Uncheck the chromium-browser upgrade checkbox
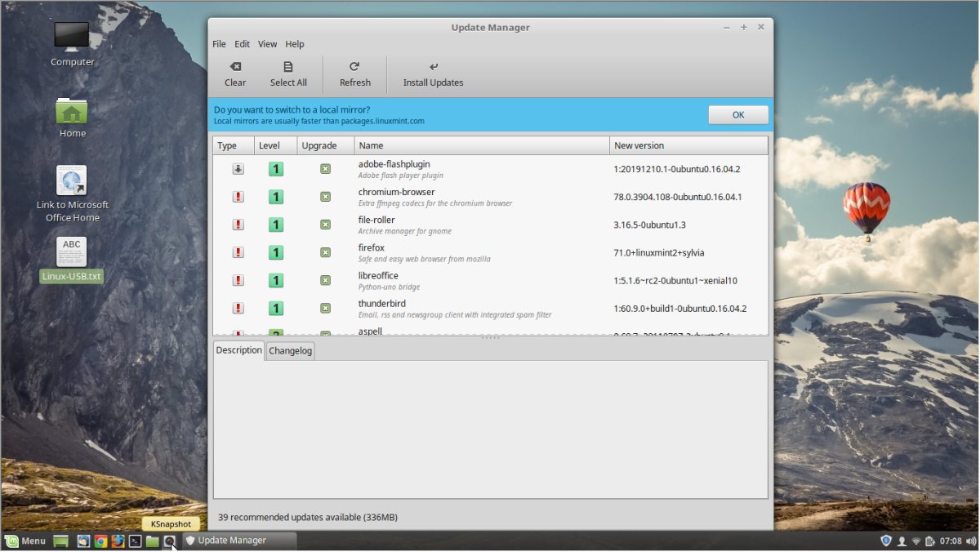The height and width of the screenshot is (552, 980). [x=325, y=197]
